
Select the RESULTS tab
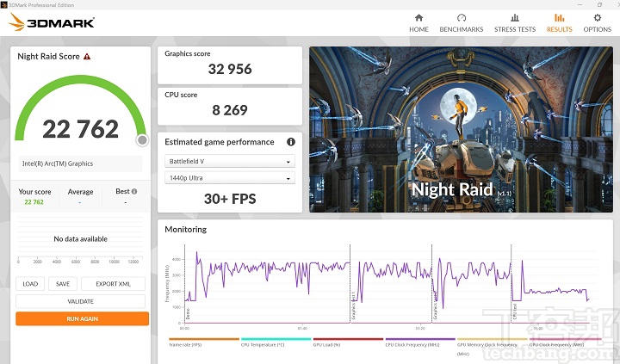click(x=559, y=23)
